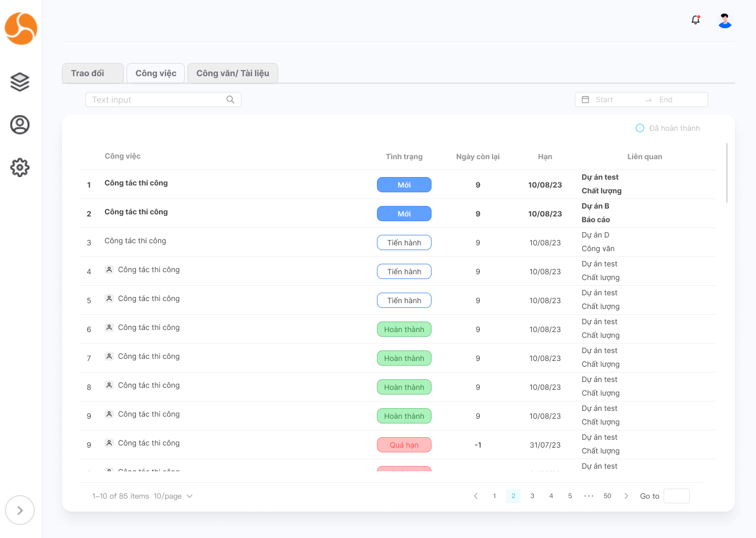Click the Quá hạn status badge
This screenshot has width=756, height=538.
(x=404, y=445)
